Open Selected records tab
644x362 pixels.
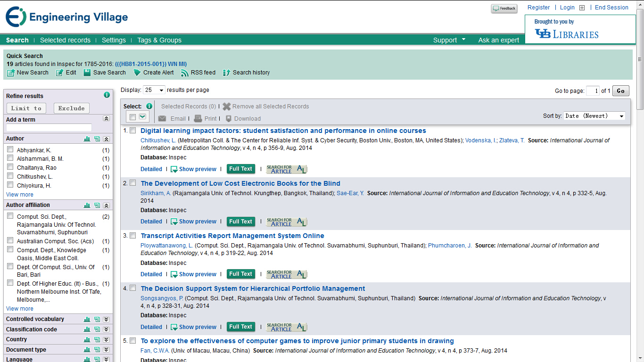65,40
